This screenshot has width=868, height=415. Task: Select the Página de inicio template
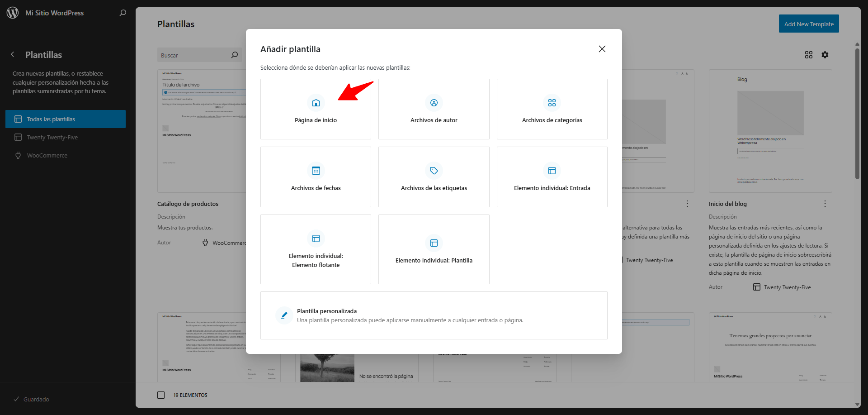click(x=316, y=109)
